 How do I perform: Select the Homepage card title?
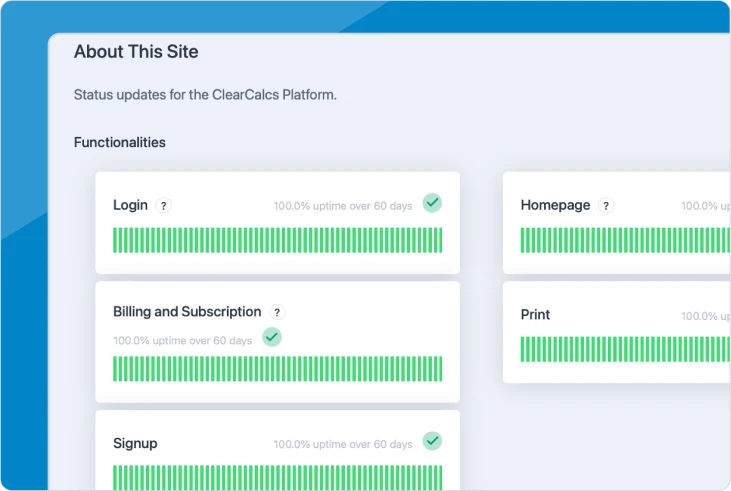pos(555,205)
